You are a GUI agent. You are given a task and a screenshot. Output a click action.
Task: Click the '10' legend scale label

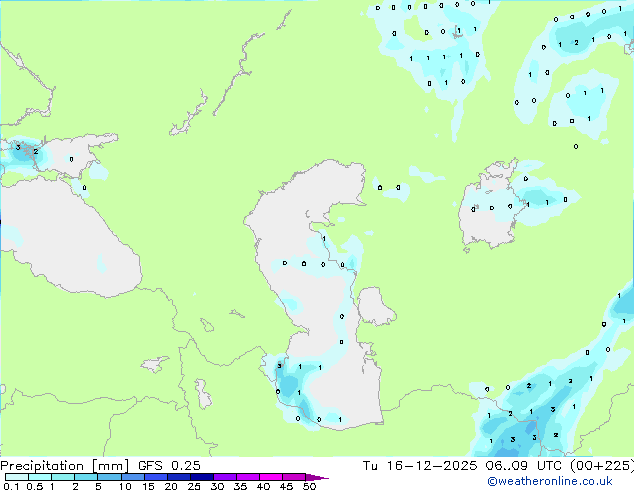(125, 486)
